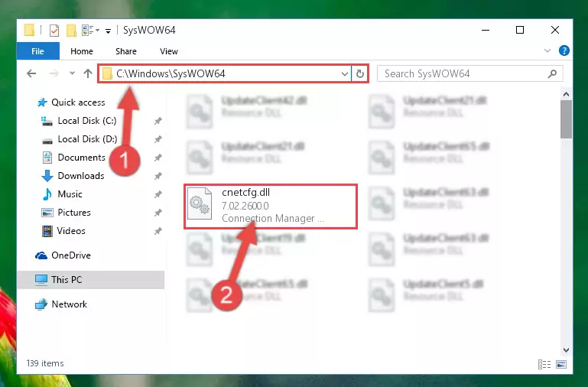Open Videos in the navigation pane
The height and width of the screenshot is (387, 588).
coord(71,231)
